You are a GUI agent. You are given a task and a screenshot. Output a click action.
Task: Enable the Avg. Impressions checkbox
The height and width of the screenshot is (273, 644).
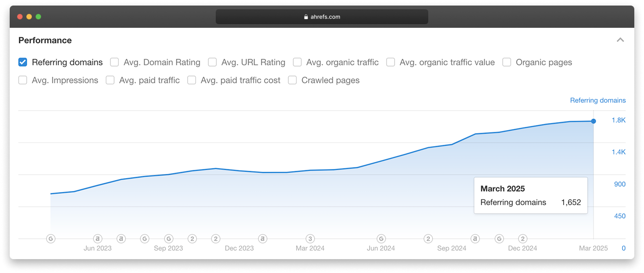pyautogui.click(x=23, y=80)
